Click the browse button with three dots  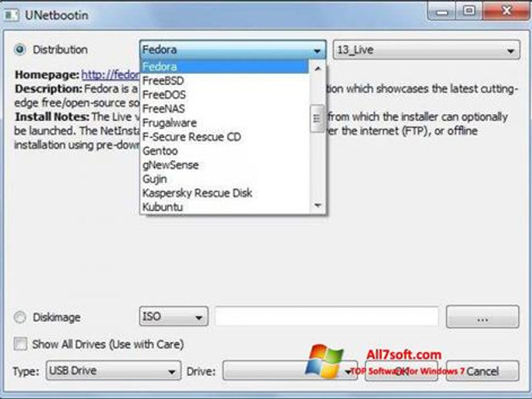483,317
